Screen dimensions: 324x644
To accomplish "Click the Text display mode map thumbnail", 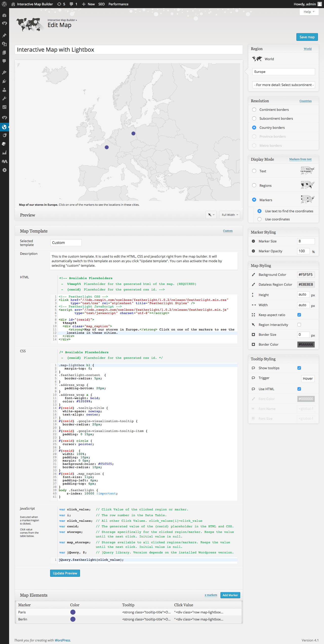I will pos(308,171).
